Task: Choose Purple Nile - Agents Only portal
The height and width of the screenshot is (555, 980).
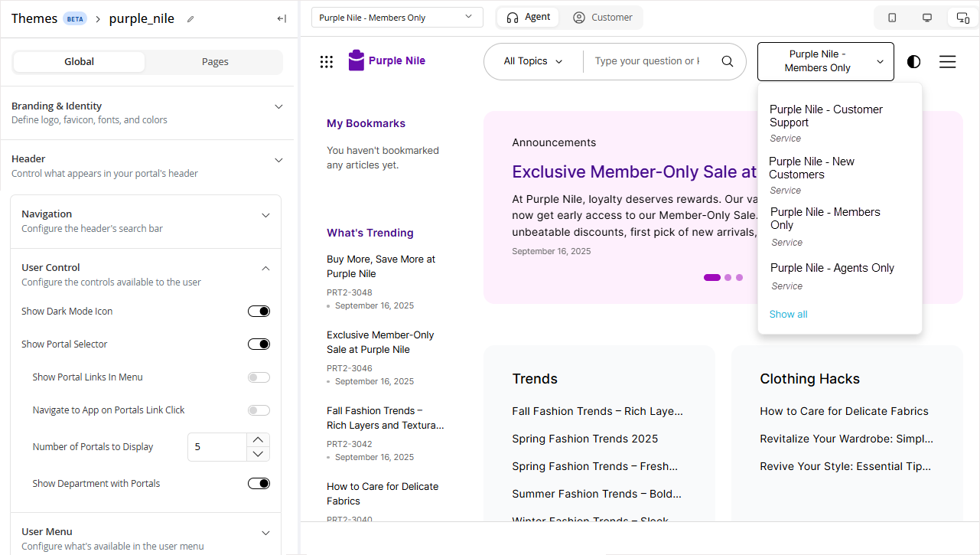Action: click(x=832, y=268)
